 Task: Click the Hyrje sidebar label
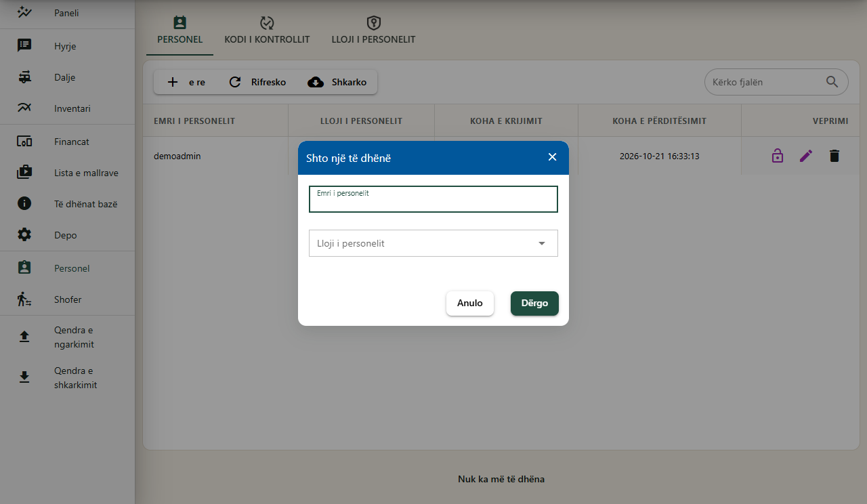(65, 46)
